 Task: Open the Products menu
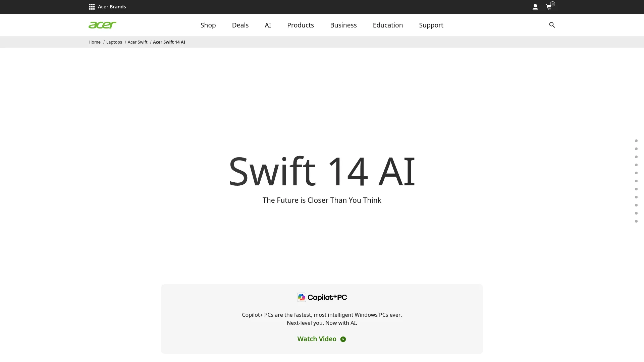[x=301, y=25]
